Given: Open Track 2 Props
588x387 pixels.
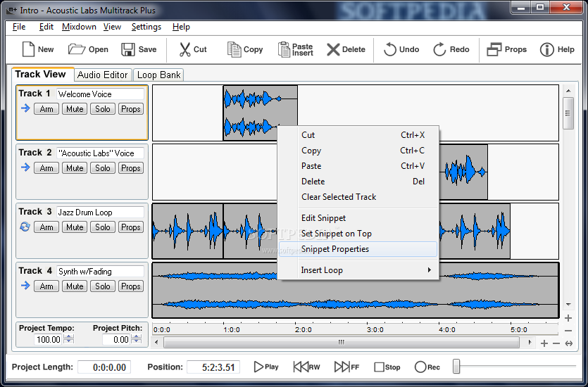Looking at the screenshot, I should 131,168.
